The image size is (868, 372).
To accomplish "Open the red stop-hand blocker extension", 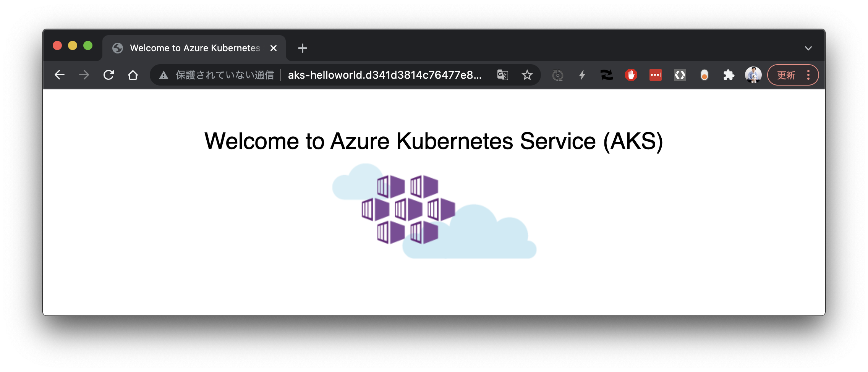I will (631, 75).
